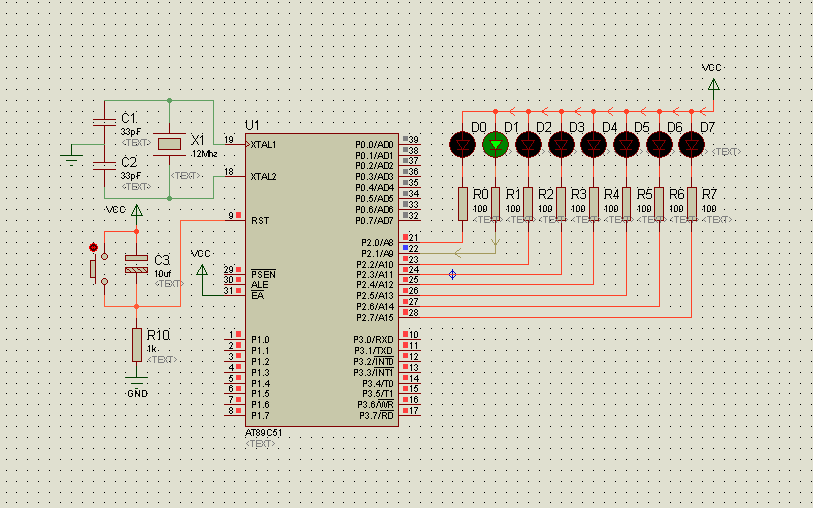Viewport: 813px width, 508px height.
Task: Click the P2.7/A15 pin label
Action: [374, 318]
